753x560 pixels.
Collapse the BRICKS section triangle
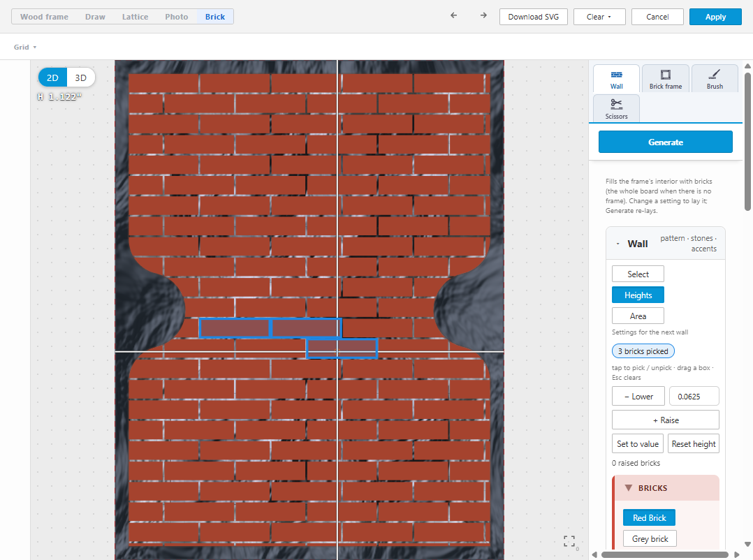628,487
